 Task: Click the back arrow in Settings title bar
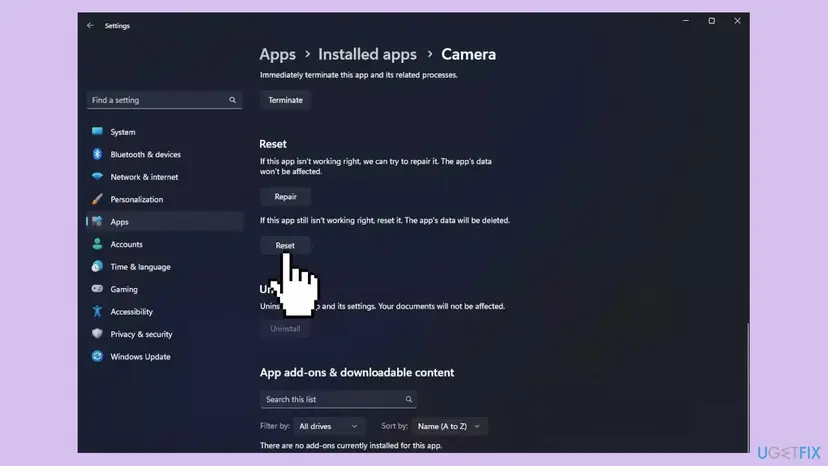(x=90, y=25)
